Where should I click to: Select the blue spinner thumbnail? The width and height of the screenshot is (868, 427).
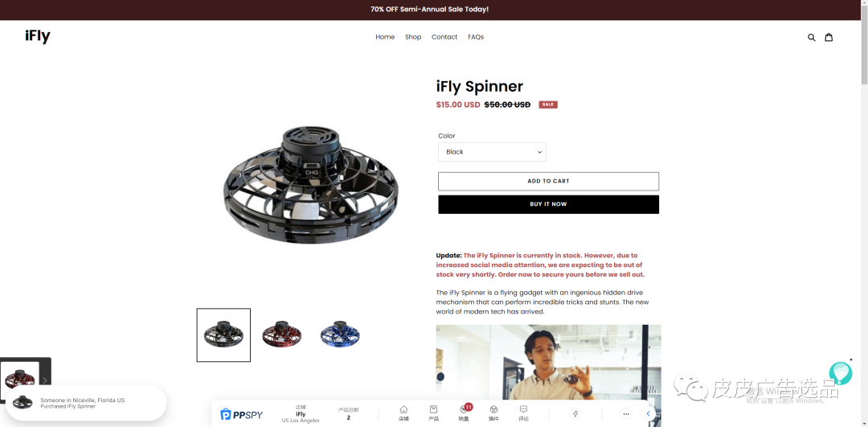[x=340, y=335]
